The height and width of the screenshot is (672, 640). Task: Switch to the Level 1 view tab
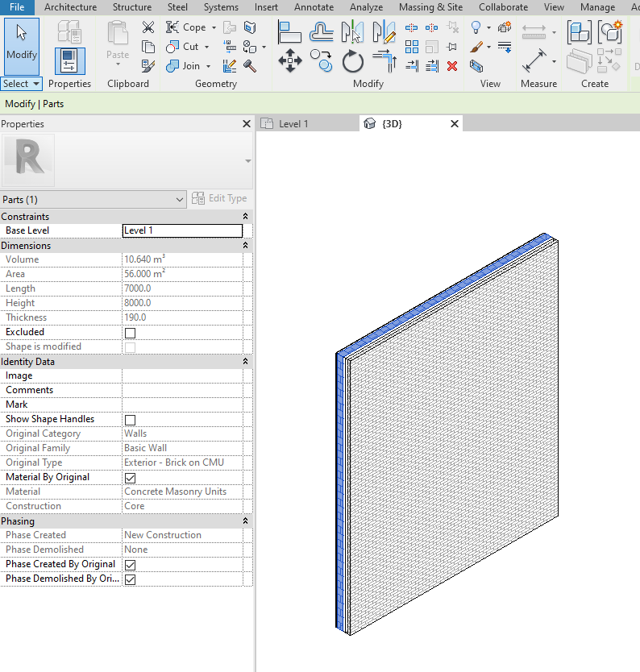point(293,124)
